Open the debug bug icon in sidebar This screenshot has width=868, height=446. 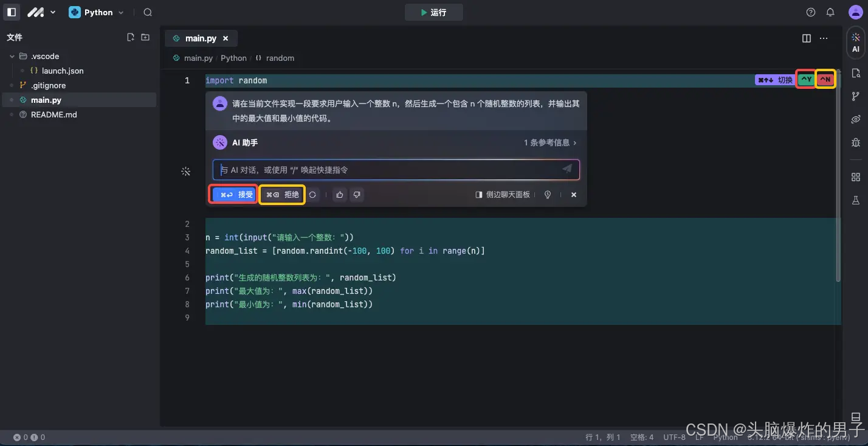(x=855, y=142)
